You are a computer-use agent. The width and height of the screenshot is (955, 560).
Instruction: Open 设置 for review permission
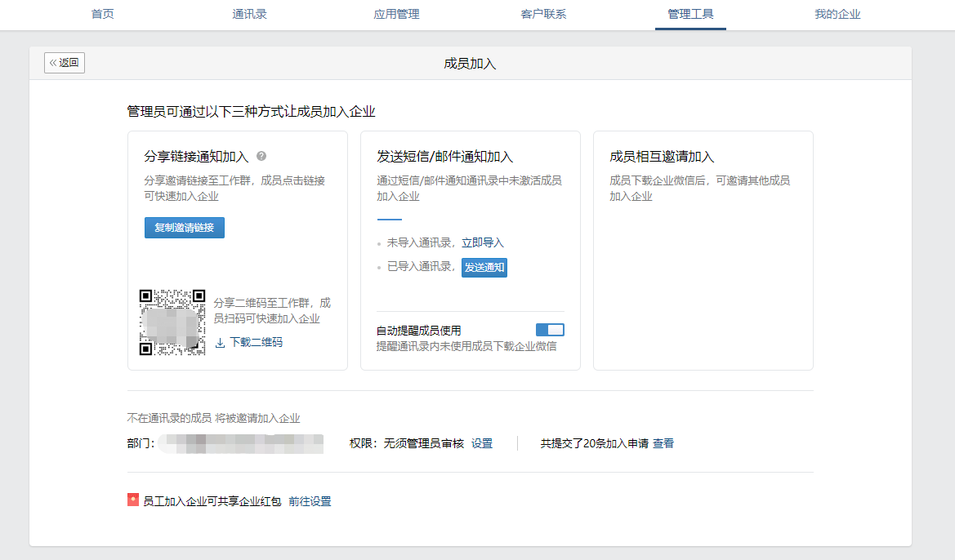(482, 443)
